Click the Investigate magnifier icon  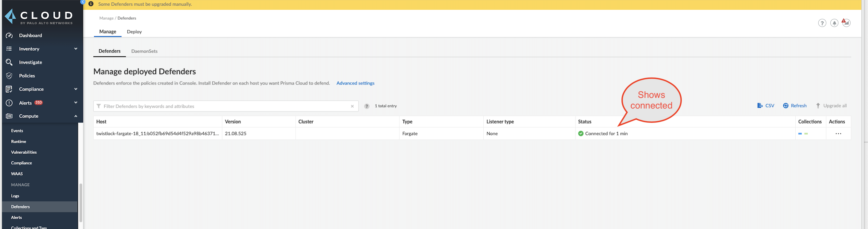(x=9, y=62)
